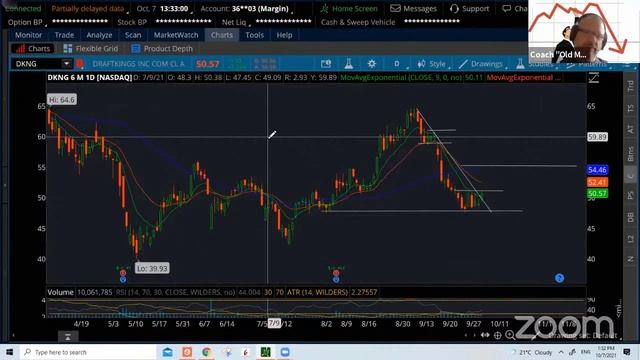The image size is (640, 360).
Task: Click the collapse lower panel arrow button
Action: [x=68, y=337]
